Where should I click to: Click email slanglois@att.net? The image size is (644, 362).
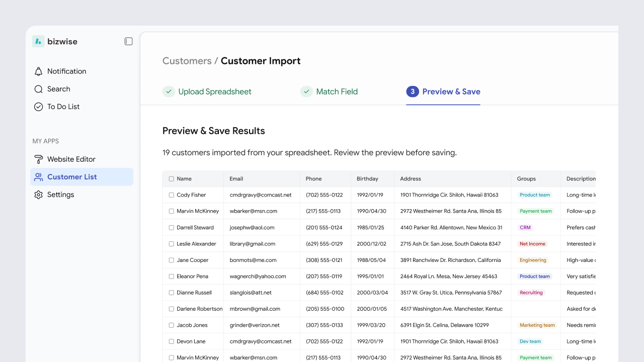[x=251, y=293]
